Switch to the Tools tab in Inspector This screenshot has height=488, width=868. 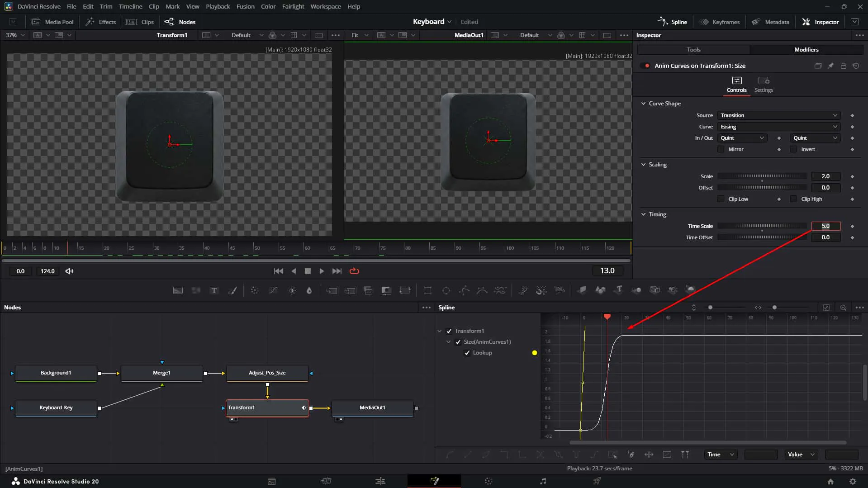(693, 50)
